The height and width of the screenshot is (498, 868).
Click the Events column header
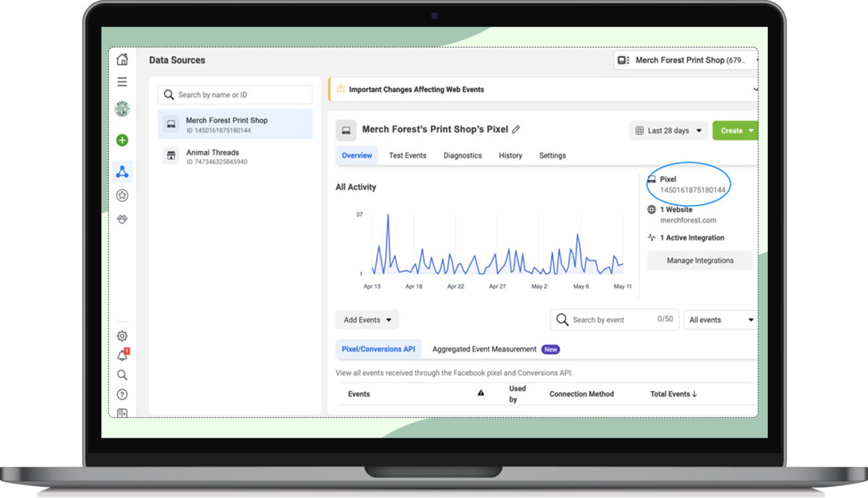point(359,394)
